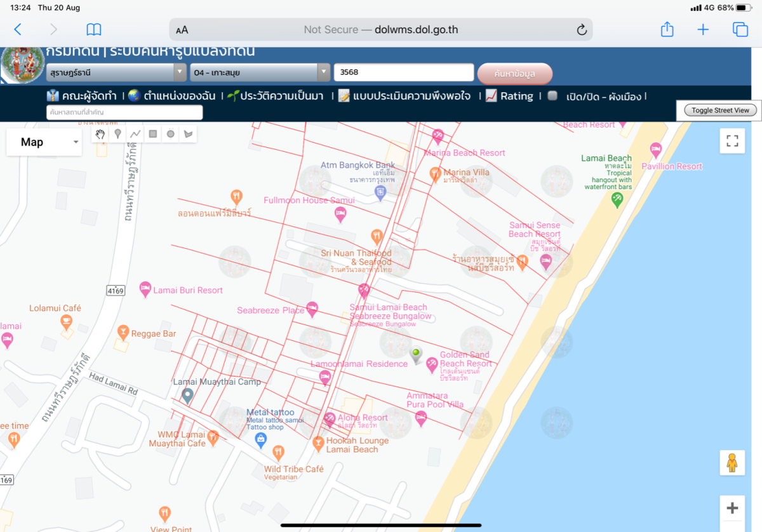
Task: Select the hand pan drawing tool
Action: pos(100,134)
